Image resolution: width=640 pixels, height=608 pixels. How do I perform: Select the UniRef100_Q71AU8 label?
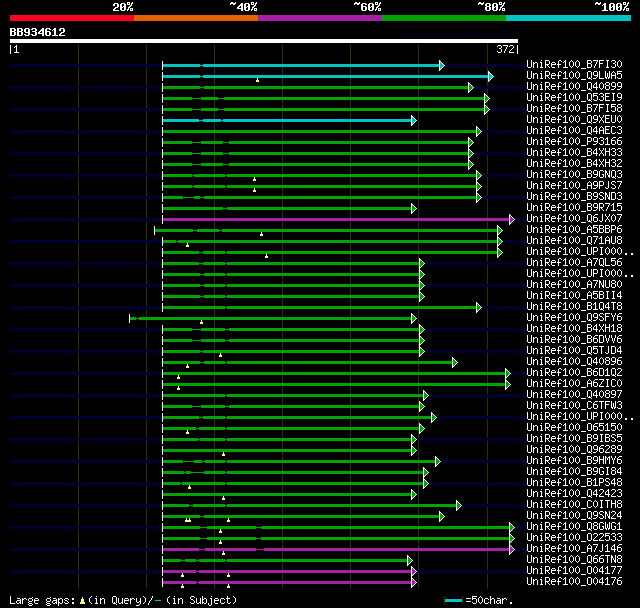[574, 241]
